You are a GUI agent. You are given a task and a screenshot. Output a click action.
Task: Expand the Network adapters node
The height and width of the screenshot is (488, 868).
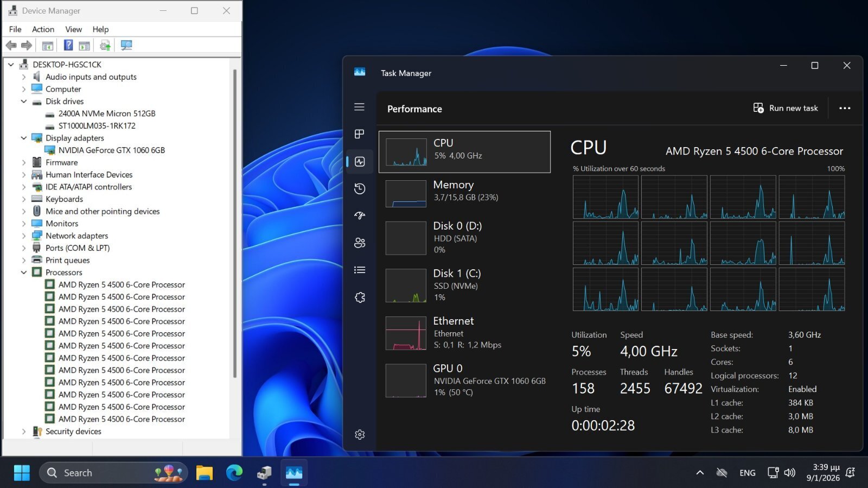coord(24,236)
